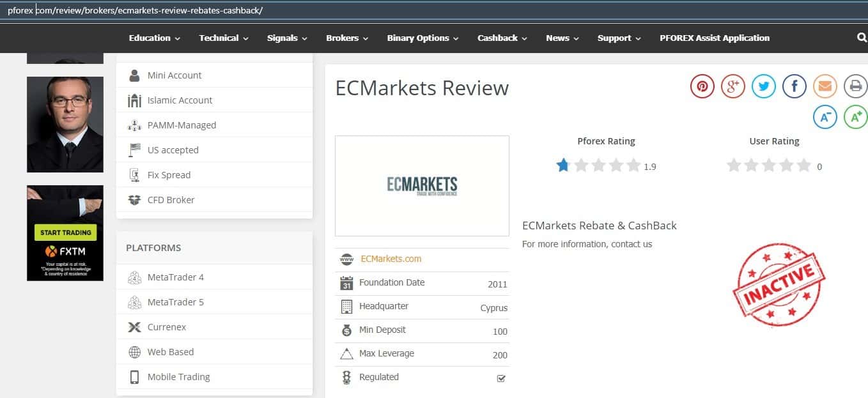
Task: Click the Min Deposit money bag icon
Action: pyautogui.click(x=346, y=330)
